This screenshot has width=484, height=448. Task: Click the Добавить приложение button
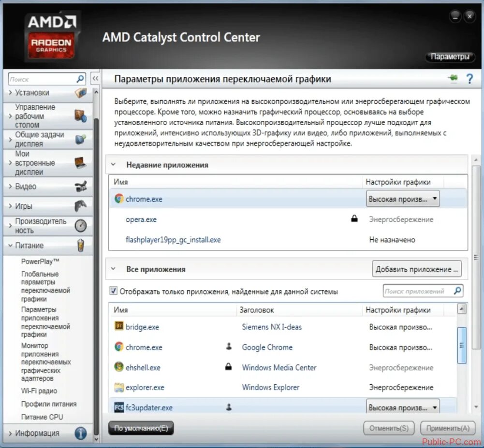tap(416, 269)
